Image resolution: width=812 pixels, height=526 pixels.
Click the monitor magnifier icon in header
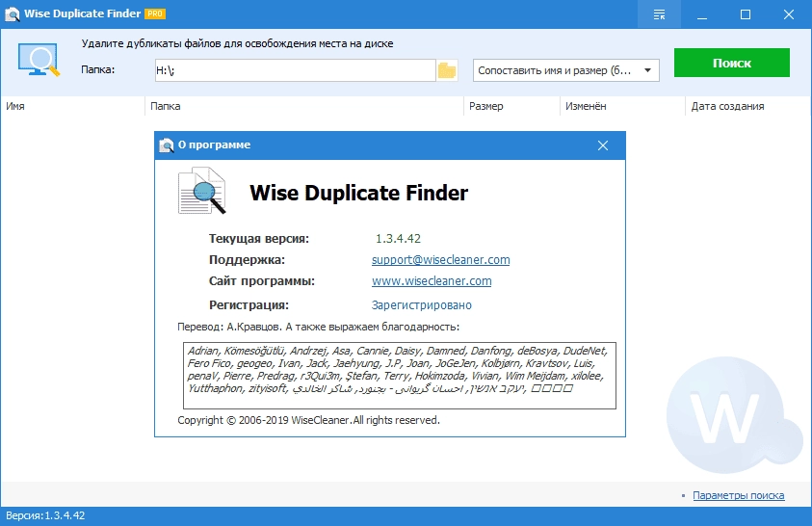coord(39,60)
